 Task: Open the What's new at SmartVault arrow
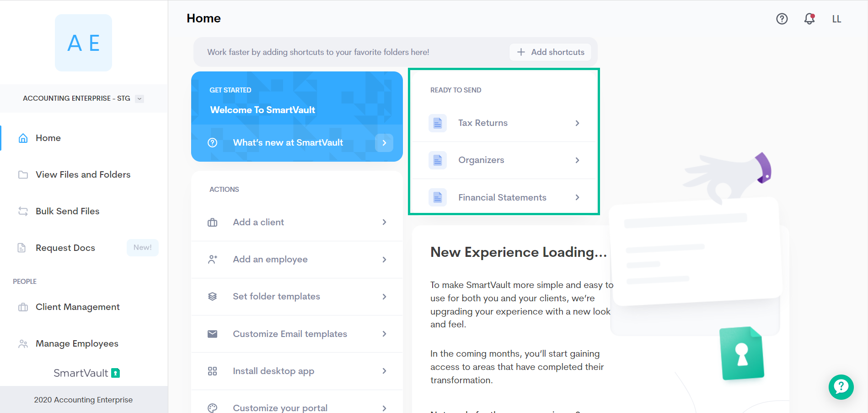(x=384, y=143)
